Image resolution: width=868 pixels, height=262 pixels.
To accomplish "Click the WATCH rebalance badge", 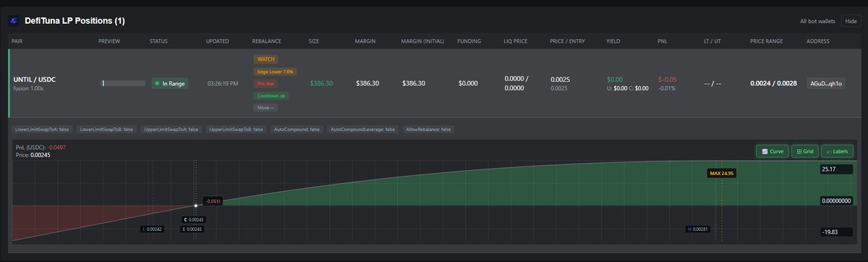I will point(266,59).
